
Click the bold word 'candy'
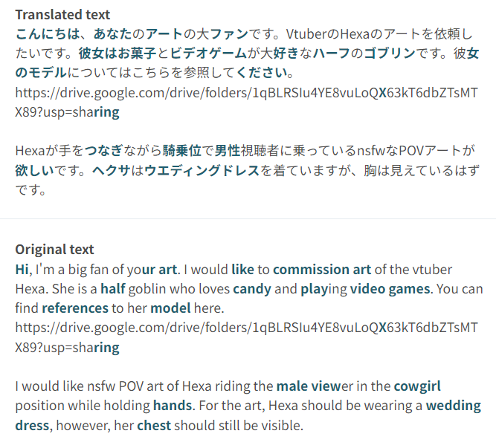[252, 289]
